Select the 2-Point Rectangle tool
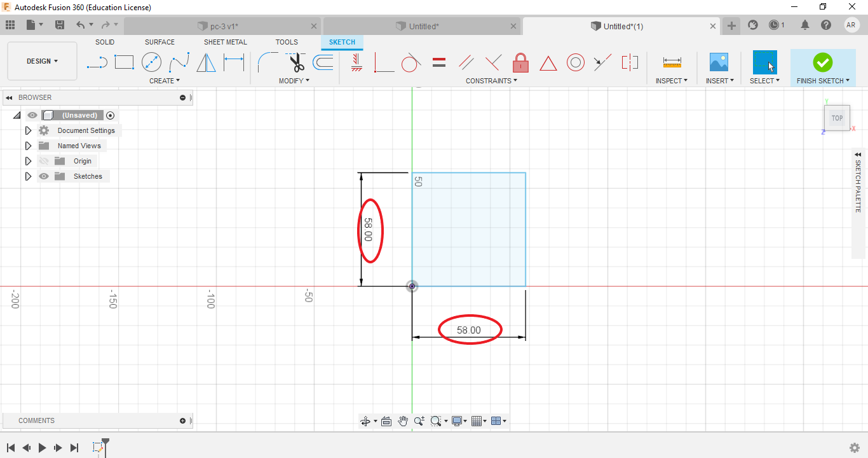This screenshot has height=458, width=868. (124, 62)
